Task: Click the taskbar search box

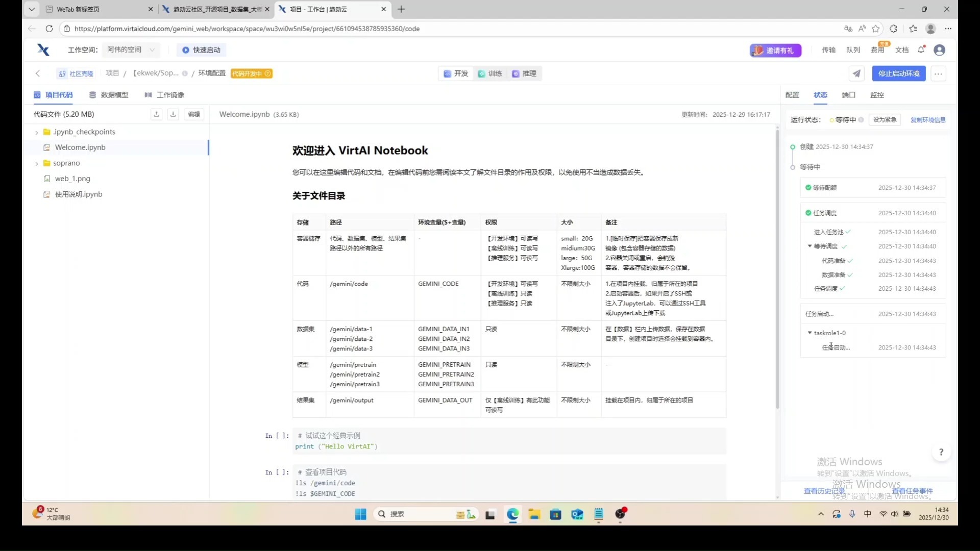Action: click(427, 514)
